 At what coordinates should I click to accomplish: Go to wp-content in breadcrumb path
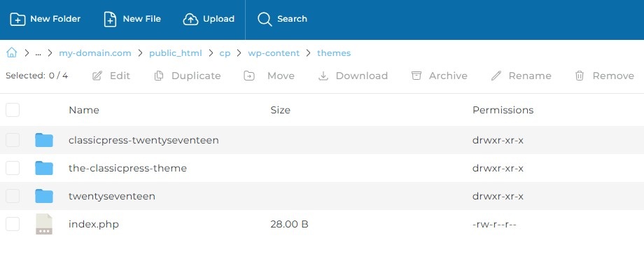(x=273, y=53)
